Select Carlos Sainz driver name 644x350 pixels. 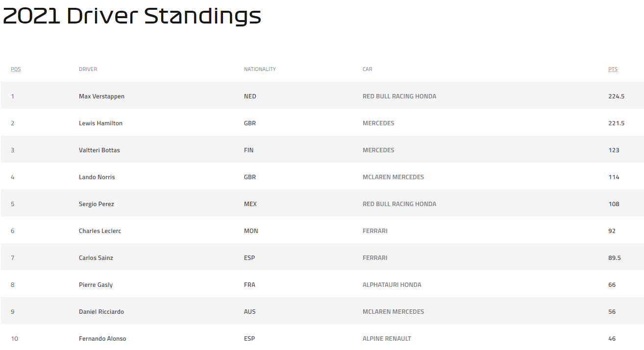(x=96, y=258)
